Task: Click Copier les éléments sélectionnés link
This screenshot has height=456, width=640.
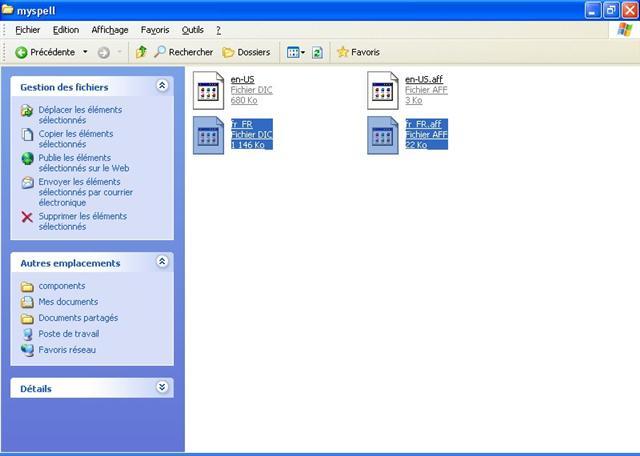Action: click(76, 139)
